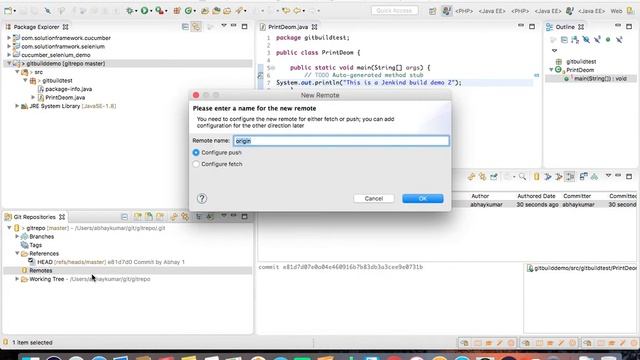Click the search icon in History view toolbar
The width and height of the screenshot is (640, 360).
pyautogui.click(x=522, y=177)
